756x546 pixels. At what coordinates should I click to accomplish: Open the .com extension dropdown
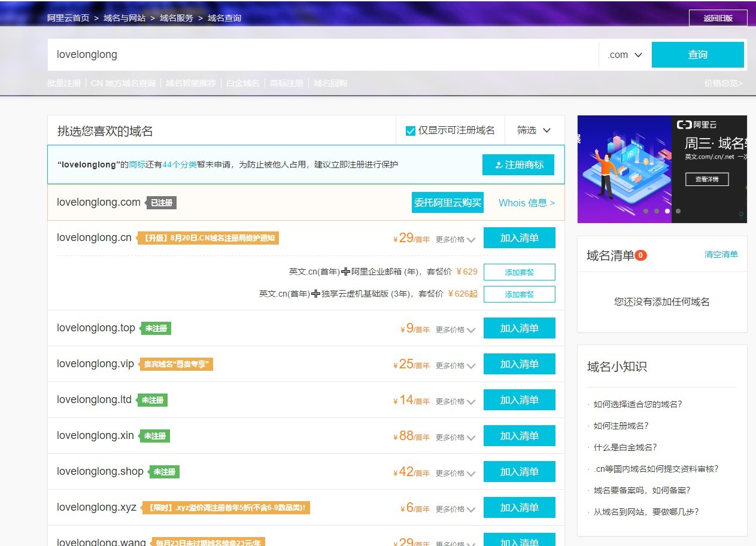point(624,54)
